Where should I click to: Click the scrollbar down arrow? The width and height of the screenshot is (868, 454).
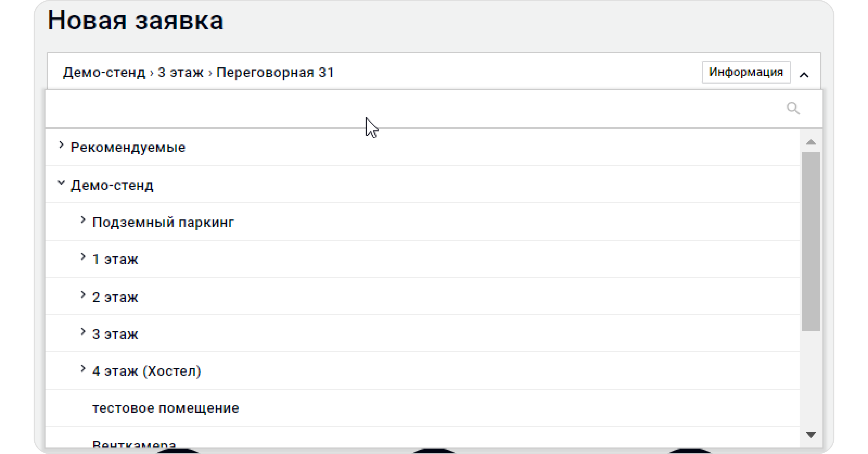[811, 434]
